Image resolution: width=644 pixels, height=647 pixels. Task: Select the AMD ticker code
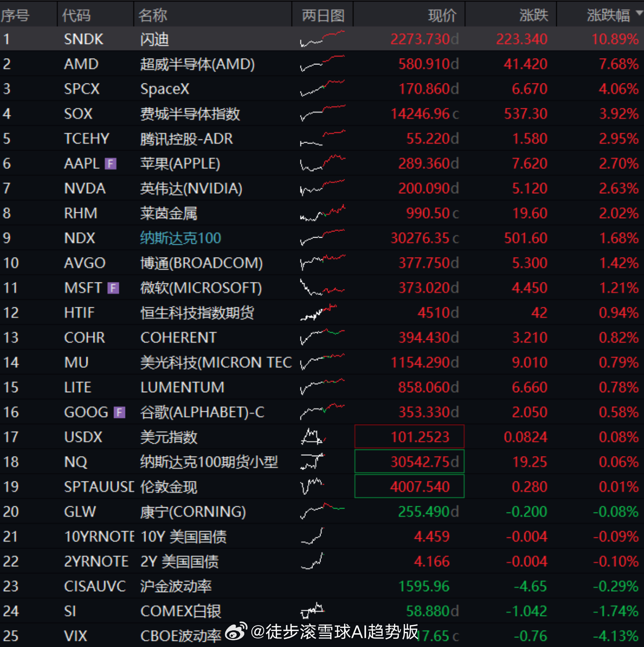[x=81, y=64]
